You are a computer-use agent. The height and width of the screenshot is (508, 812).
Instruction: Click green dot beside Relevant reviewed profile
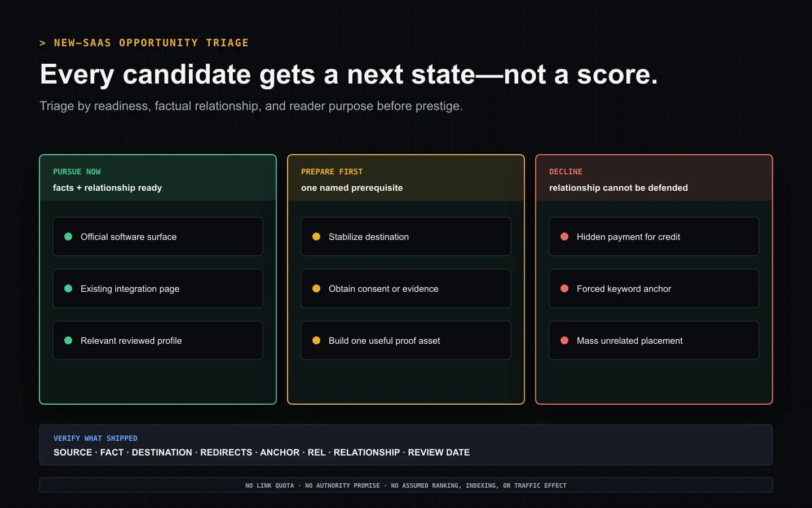coord(68,340)
